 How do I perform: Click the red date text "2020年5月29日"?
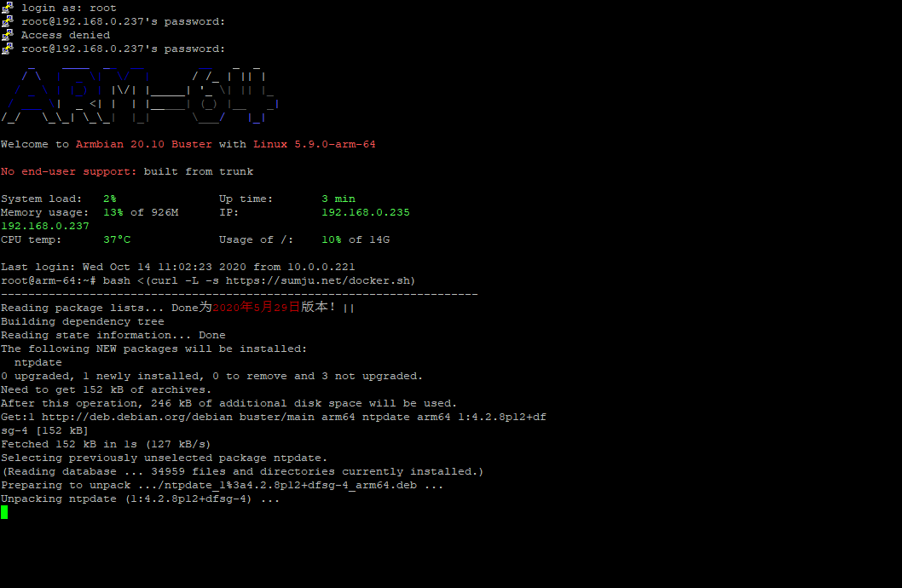[x=256, y=308]
